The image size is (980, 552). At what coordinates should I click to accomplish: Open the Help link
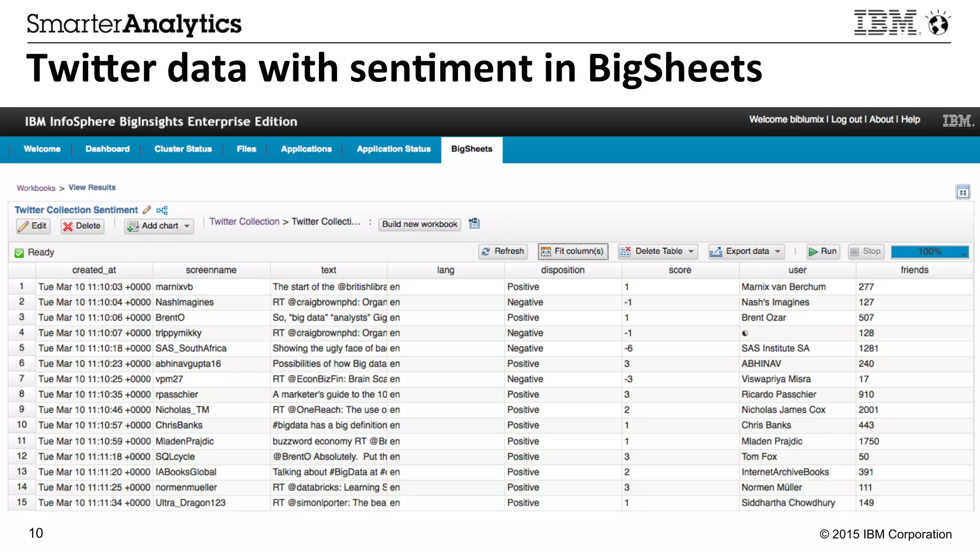[911, 120]
